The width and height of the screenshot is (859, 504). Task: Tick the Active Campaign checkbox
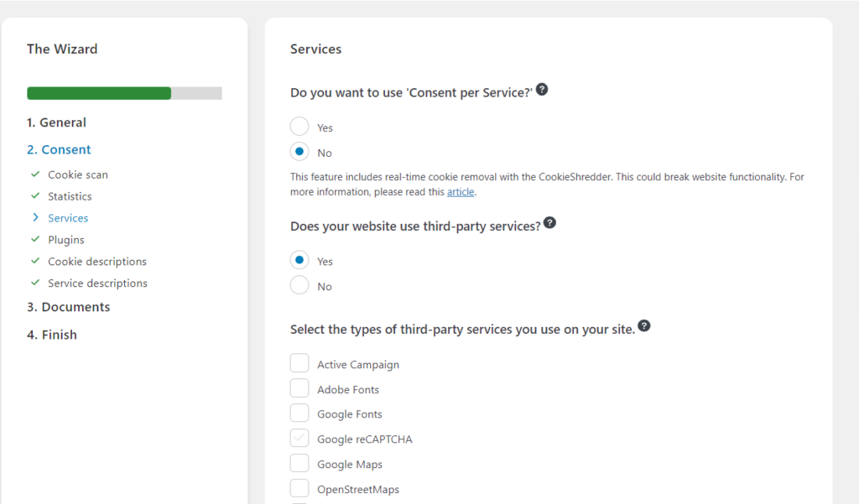point(299,364)
